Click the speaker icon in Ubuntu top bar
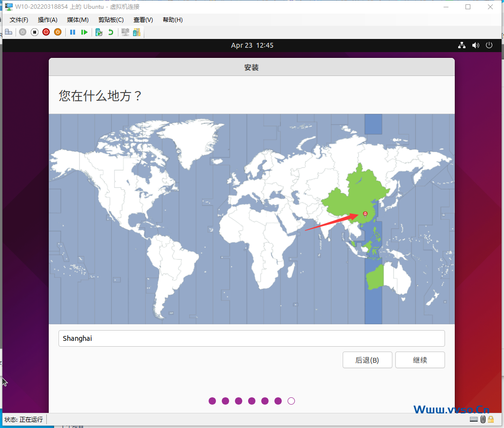504x428 pixels. (475, 45)
